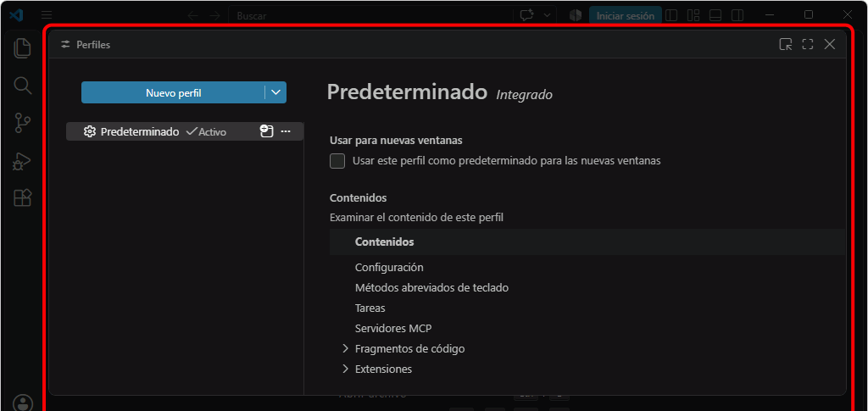Go forward using the right arrow
The height and width of the screenshot is (411, 868).
tap(214, 15)
